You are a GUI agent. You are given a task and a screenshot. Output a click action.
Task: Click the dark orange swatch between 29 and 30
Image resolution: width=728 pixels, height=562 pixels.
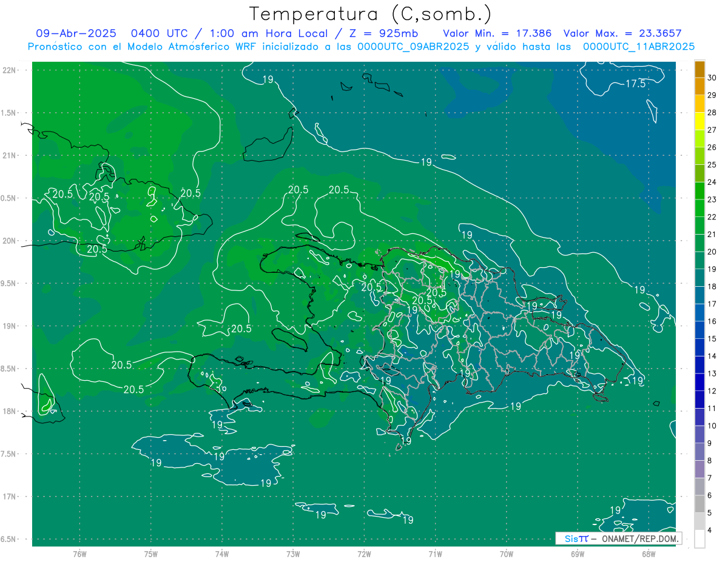[x=699, y=87]
